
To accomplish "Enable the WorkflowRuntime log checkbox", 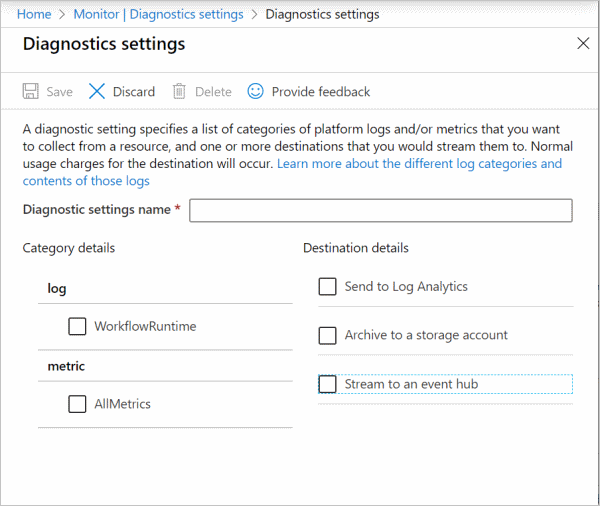I will pyautogui.click(x=77, y=326).
